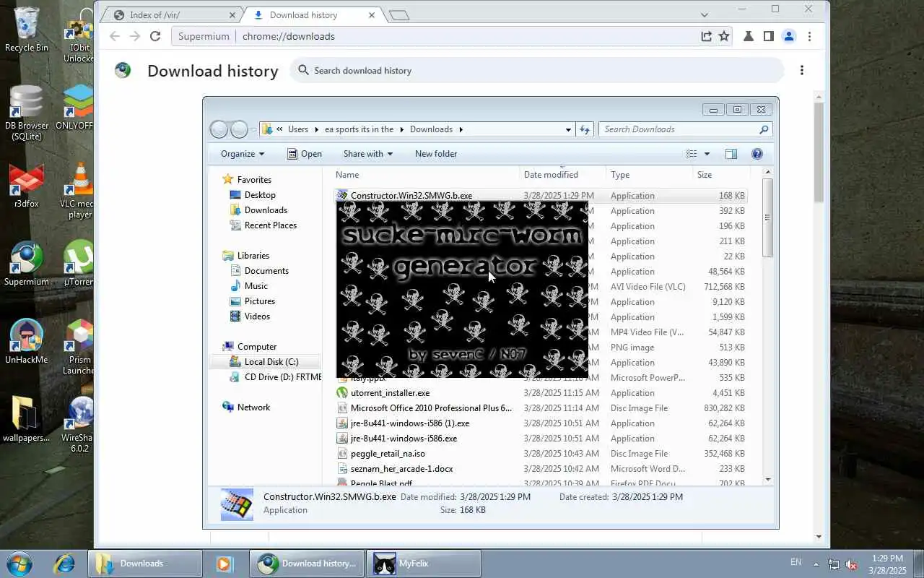Click the Users breadcrumb in path
Image resolution: width=924 pixels, height=578 pixels.
pyautogui.click(x=298, y=129)
